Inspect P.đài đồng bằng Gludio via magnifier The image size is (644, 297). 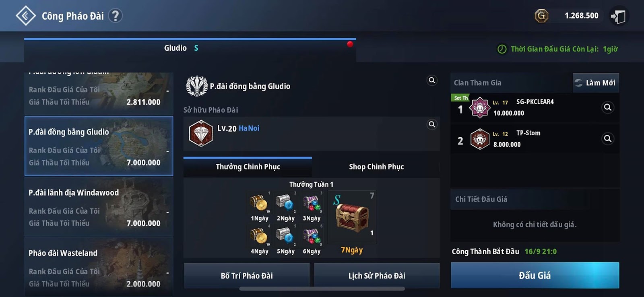(x=432, y=80)
